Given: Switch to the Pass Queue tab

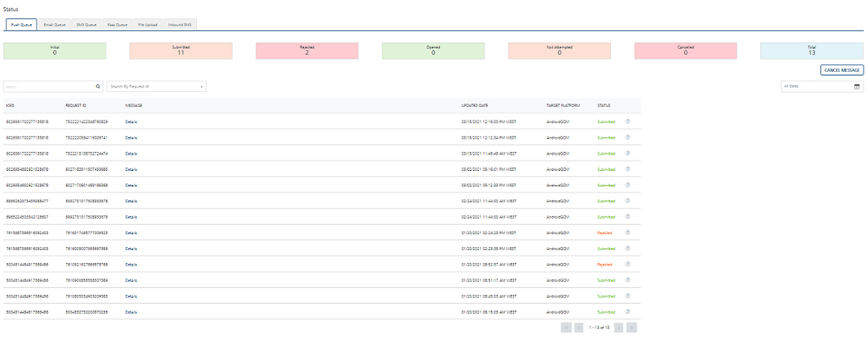Looking at the screenshot, I should [117, 24].
